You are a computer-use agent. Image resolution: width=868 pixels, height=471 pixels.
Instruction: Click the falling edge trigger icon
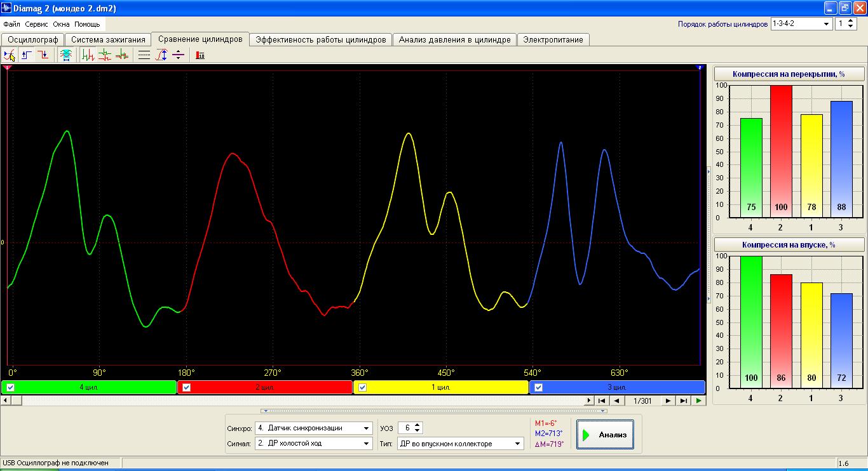tap(43, 55)
